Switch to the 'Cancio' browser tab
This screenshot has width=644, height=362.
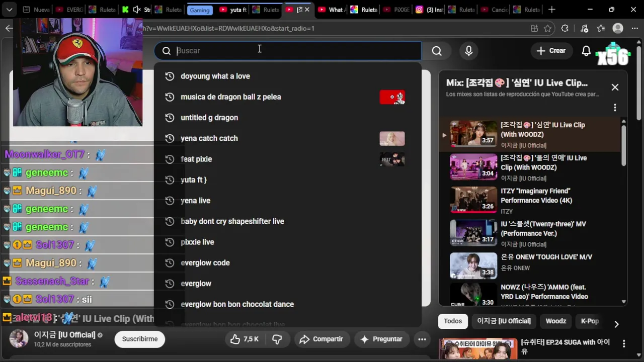point(494,10)
